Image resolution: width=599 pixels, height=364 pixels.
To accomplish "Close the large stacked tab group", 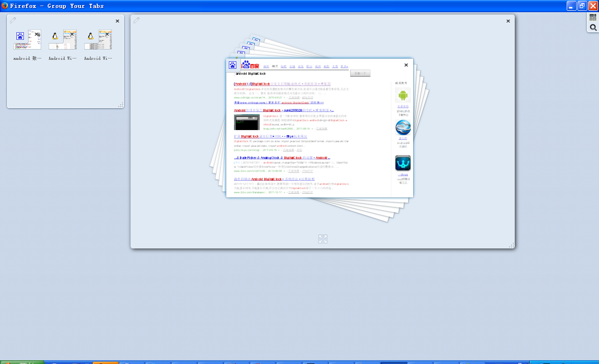I will [x=508, y=21].
